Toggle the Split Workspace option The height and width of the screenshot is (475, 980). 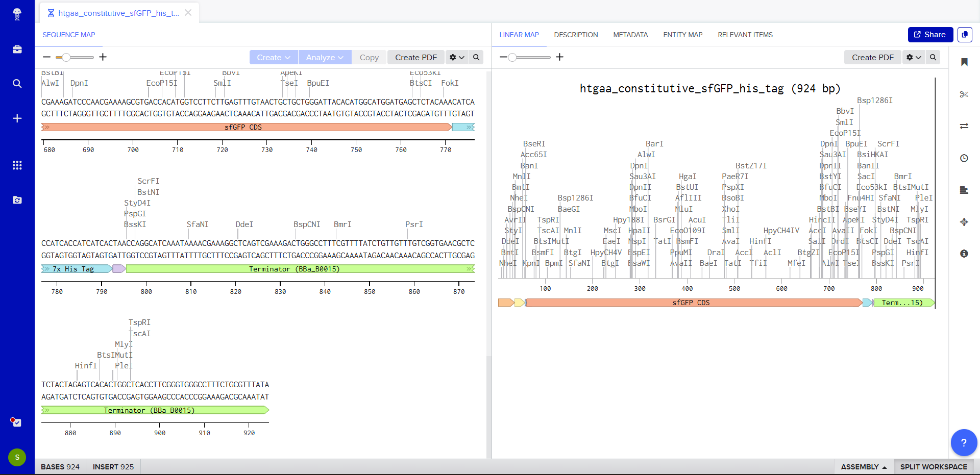pyautogui.click(x=933, y=467)
